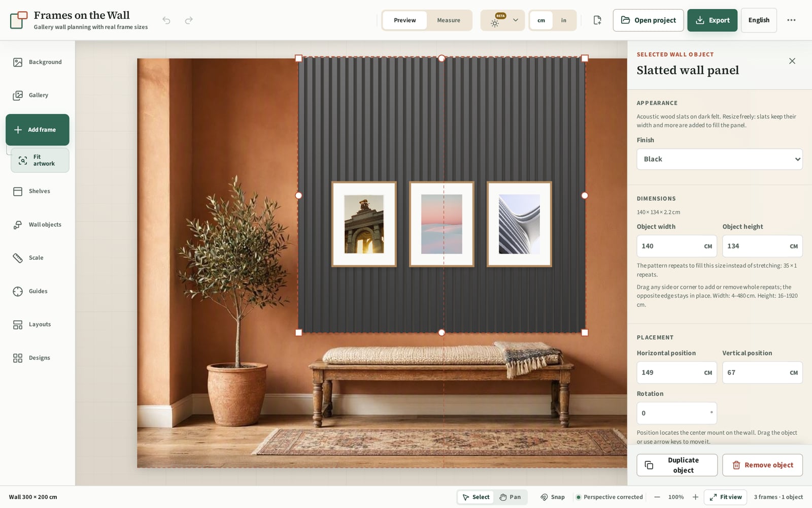Click the Fit view button
812x508 pixels.
pyautogui.click(x=725, y=497)
